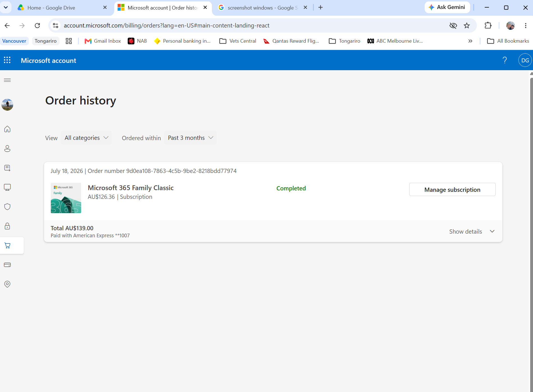Click the order number text line
The height and width of the screenshot is (392, 533).
tap(143, 171)
